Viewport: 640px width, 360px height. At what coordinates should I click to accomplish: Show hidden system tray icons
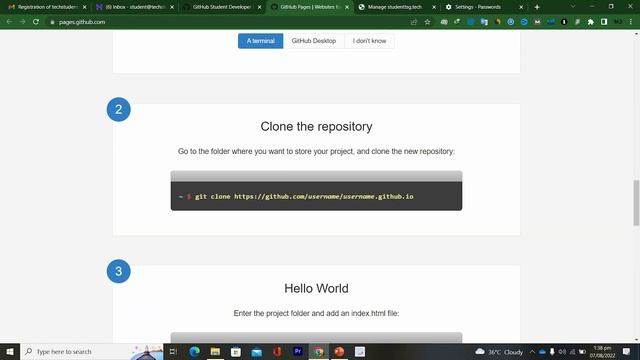(532, 351)
